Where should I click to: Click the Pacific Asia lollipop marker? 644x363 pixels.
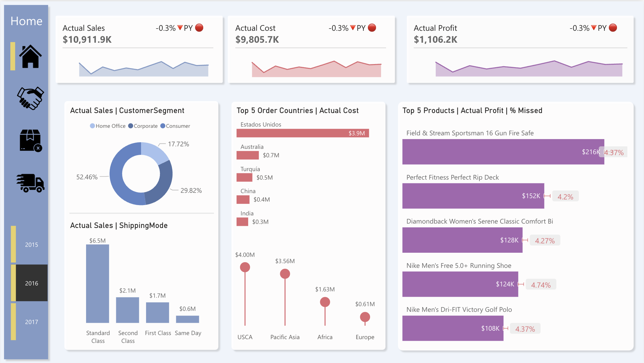coord(285,274)
